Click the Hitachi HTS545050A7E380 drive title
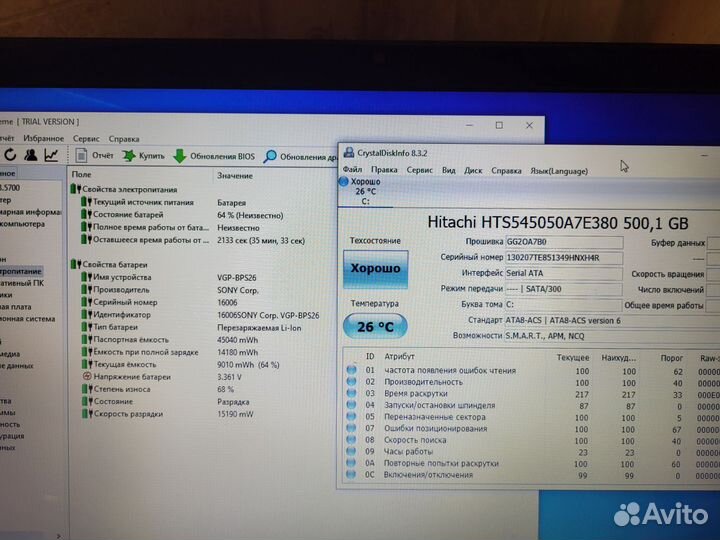This screenshot has width=720, height=540. point(558,223)
